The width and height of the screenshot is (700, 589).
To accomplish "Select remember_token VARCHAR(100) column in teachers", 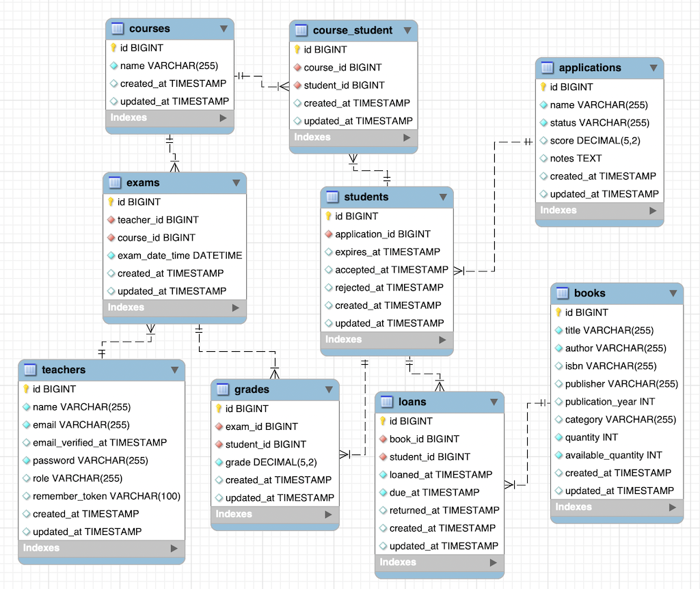I will (x=106, y=496).
